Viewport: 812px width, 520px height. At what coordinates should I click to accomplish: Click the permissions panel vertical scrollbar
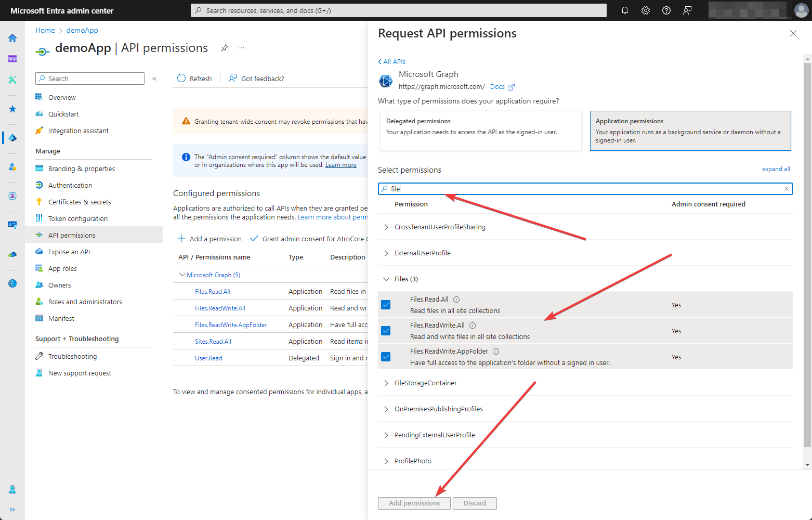tap(807, 255)
